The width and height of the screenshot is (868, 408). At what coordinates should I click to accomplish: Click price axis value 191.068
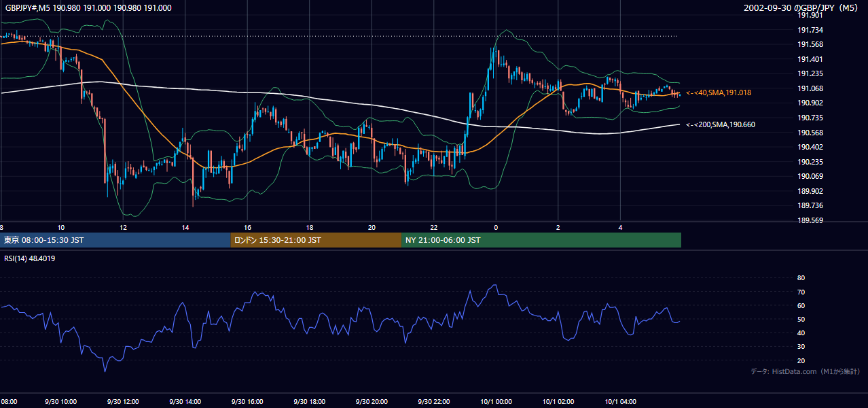[x=810, y=88]
